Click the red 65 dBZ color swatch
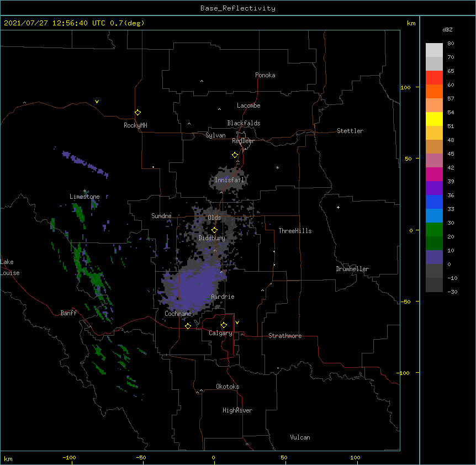 pos(434,77)
